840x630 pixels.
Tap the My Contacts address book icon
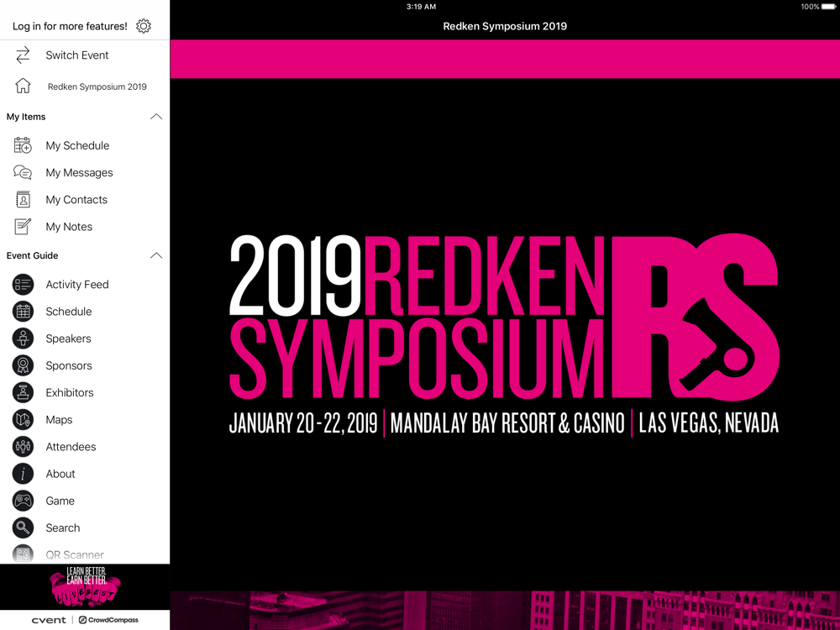pos(23,200)
